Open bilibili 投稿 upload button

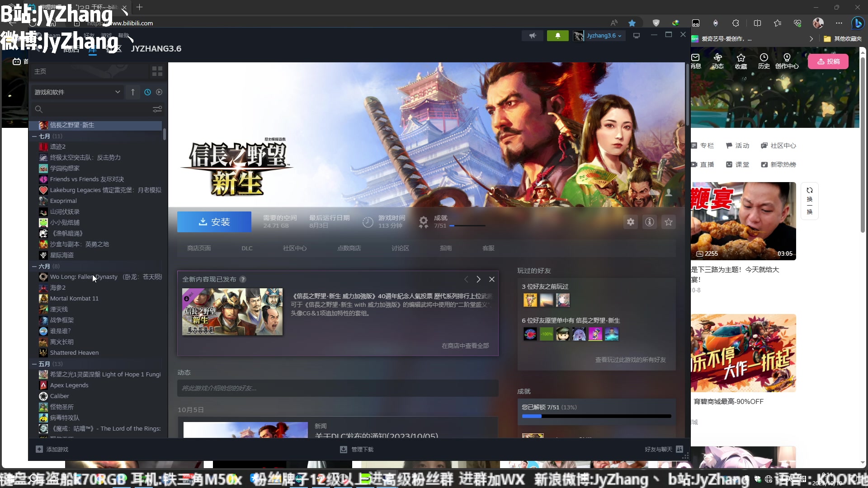tap(828, 61)
